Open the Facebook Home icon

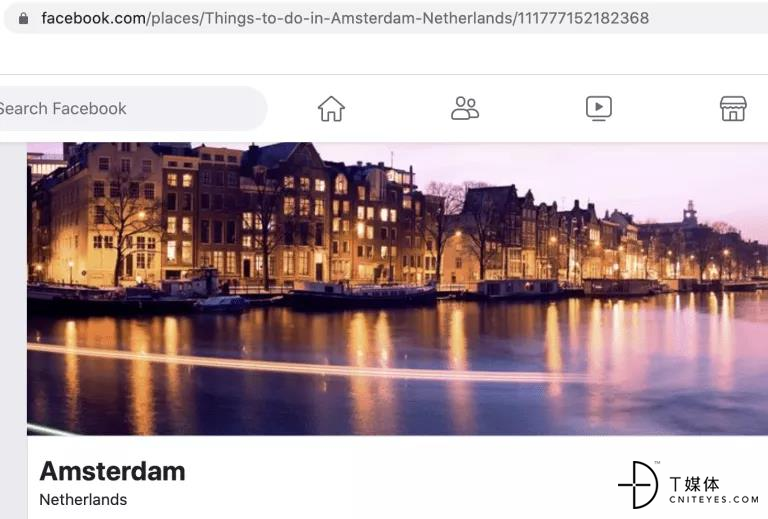tap(332, 108)
